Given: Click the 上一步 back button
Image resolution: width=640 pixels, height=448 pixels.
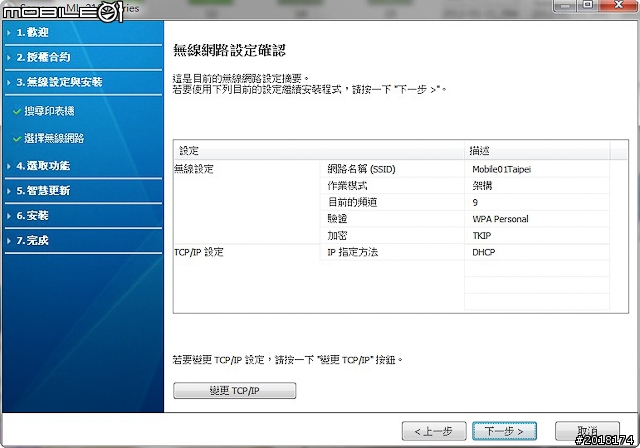Looking at the screenshot, I should [x=434, y=431].
